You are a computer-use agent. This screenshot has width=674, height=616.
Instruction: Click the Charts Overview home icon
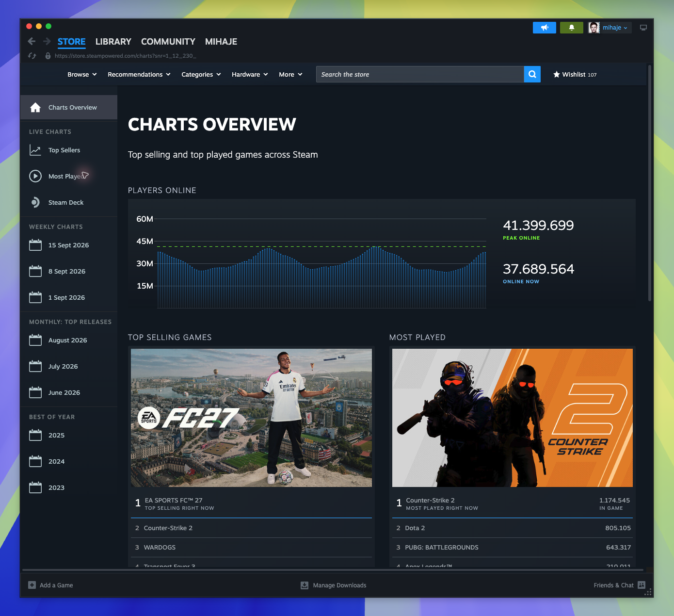point(35,107)
